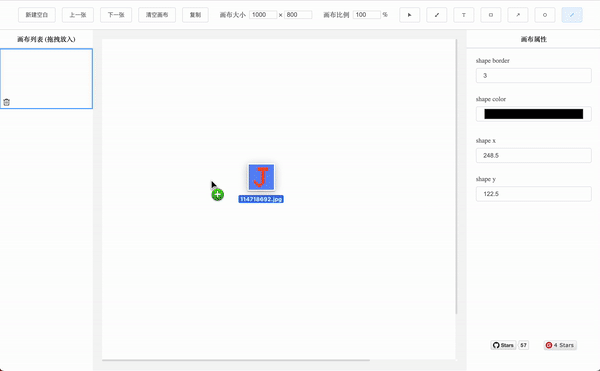Click the canvas horizontal scrollbar
Screen dimensions: 600x371
click(x=236, y=360)
